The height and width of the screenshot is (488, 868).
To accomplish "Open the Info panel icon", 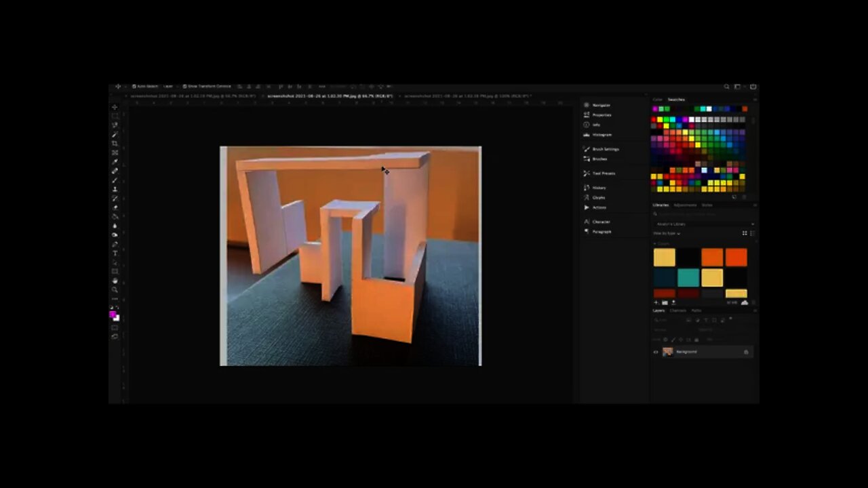I will tap(587, 125).
